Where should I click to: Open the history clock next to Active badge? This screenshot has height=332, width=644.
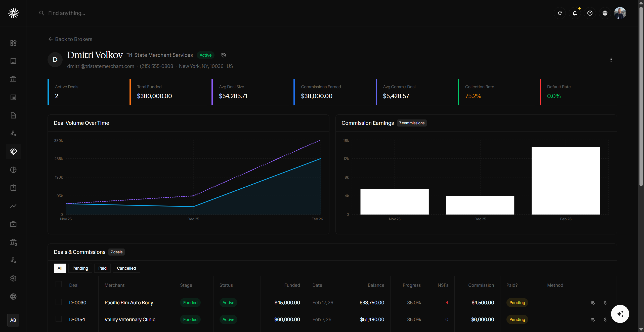(x=223, y=55)
